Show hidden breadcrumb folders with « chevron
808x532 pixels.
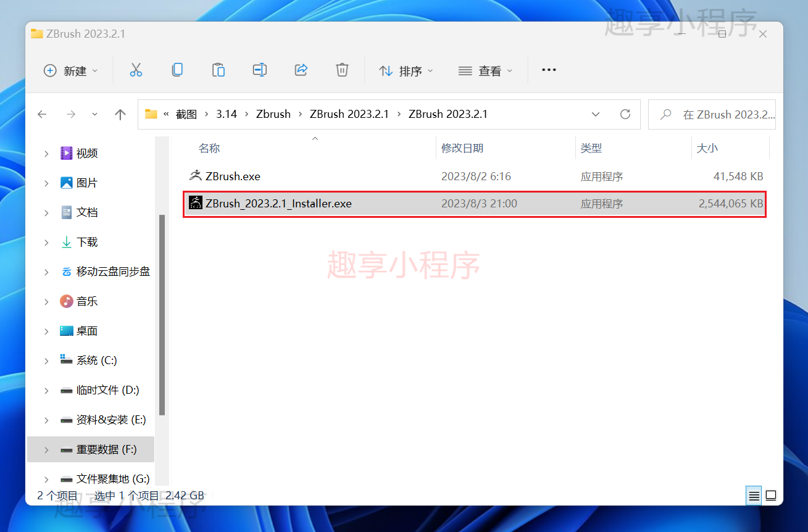pyautogui.click(x=166, y=114)
